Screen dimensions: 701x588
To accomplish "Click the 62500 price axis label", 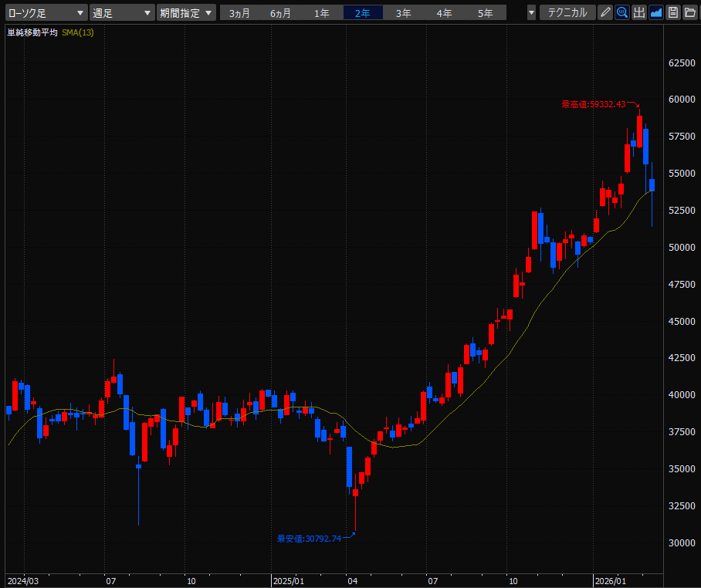I will coord(682,63).
